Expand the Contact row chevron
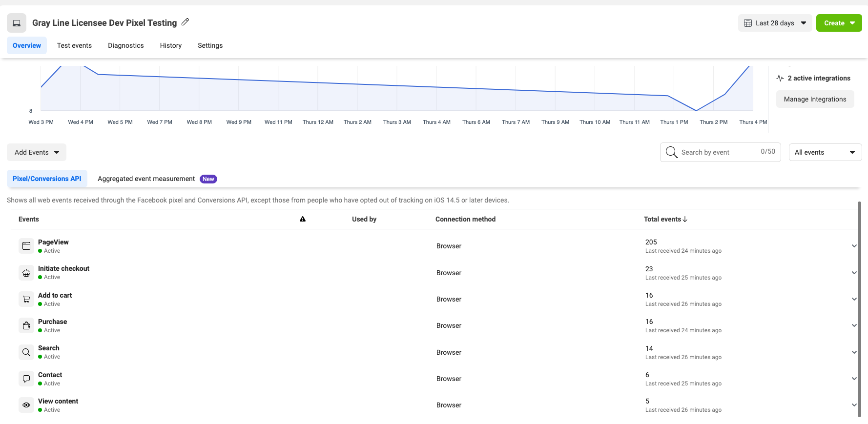Screen dimensions: 868x424 tap(854, 379)
